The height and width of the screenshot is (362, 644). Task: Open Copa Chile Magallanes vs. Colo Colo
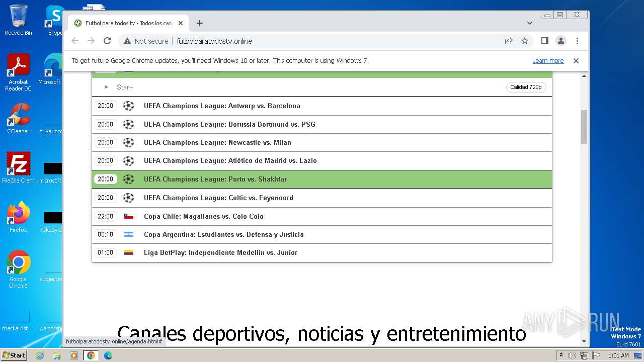(322, 216)
